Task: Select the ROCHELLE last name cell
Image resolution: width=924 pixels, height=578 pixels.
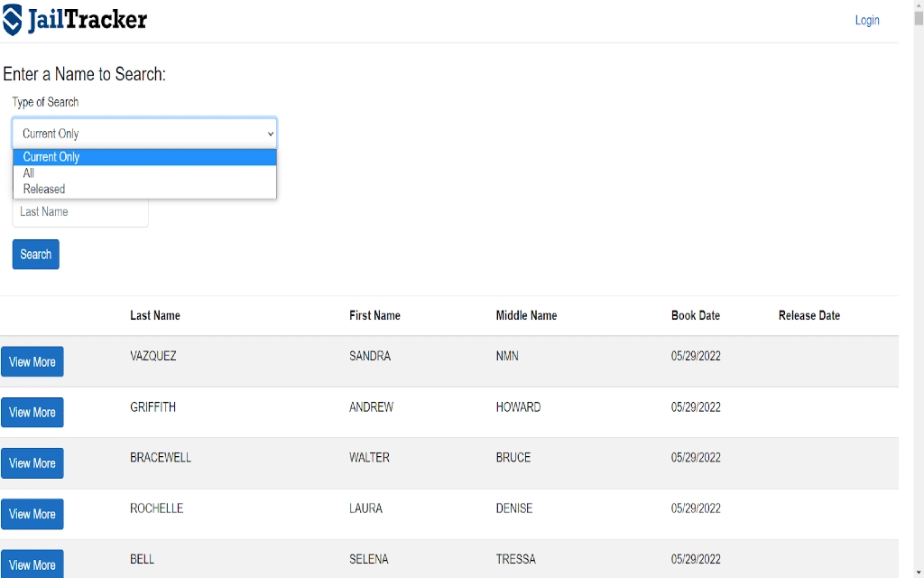Action: [157, 508]
